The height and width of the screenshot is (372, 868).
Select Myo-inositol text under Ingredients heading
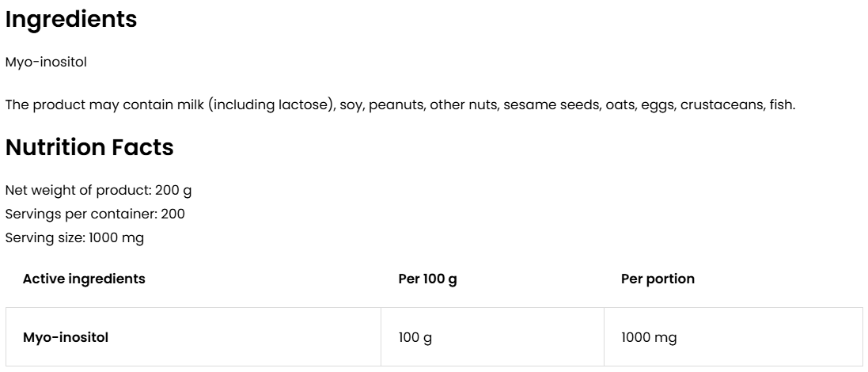[46, 63]
